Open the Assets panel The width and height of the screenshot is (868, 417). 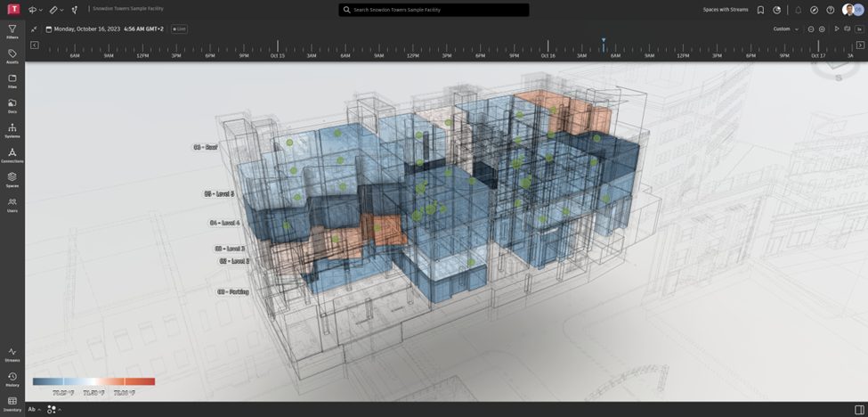tap(12, 56)
